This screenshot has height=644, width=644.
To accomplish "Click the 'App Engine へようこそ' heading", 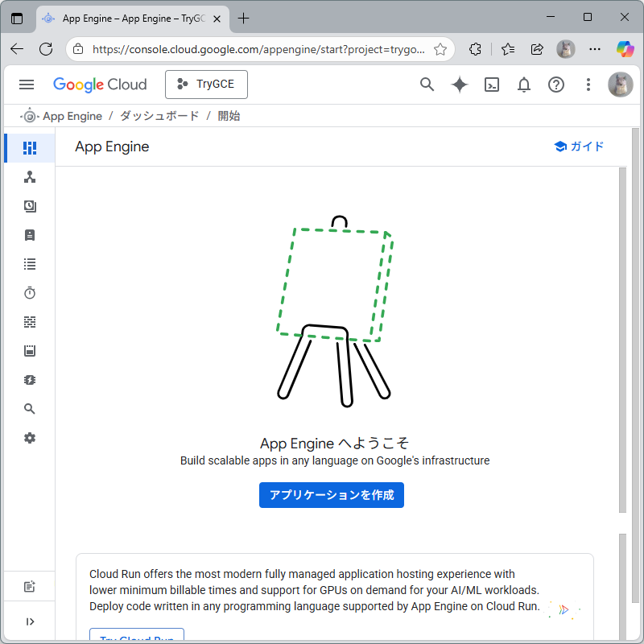I will tap(334, 444).
